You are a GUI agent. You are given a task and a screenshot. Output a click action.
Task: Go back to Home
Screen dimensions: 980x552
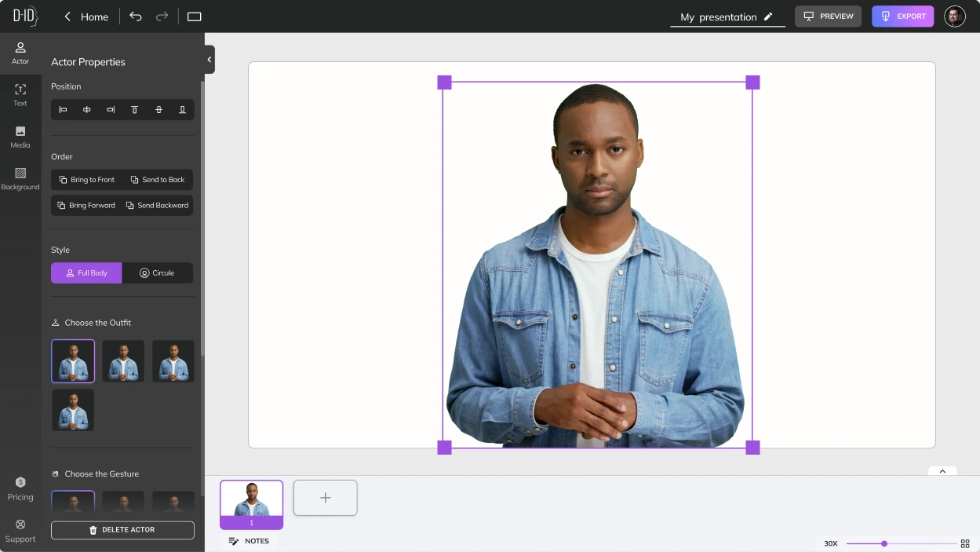[x=86, y=16]
